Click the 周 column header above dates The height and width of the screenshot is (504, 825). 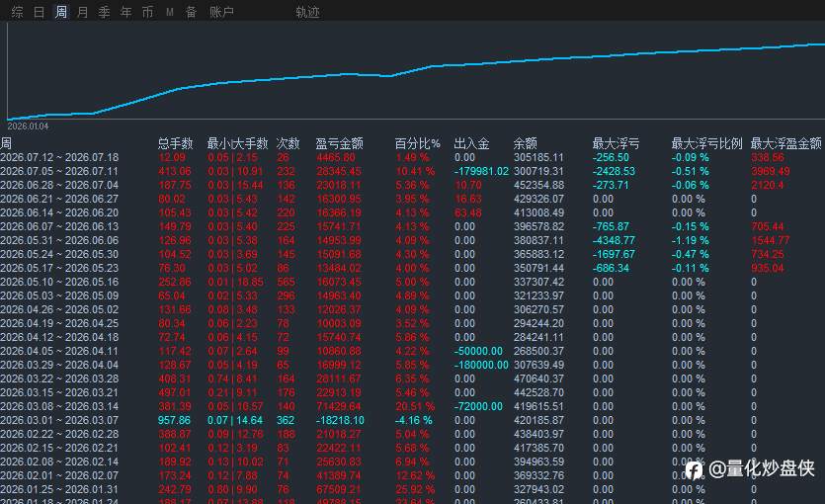pos(6,143)
